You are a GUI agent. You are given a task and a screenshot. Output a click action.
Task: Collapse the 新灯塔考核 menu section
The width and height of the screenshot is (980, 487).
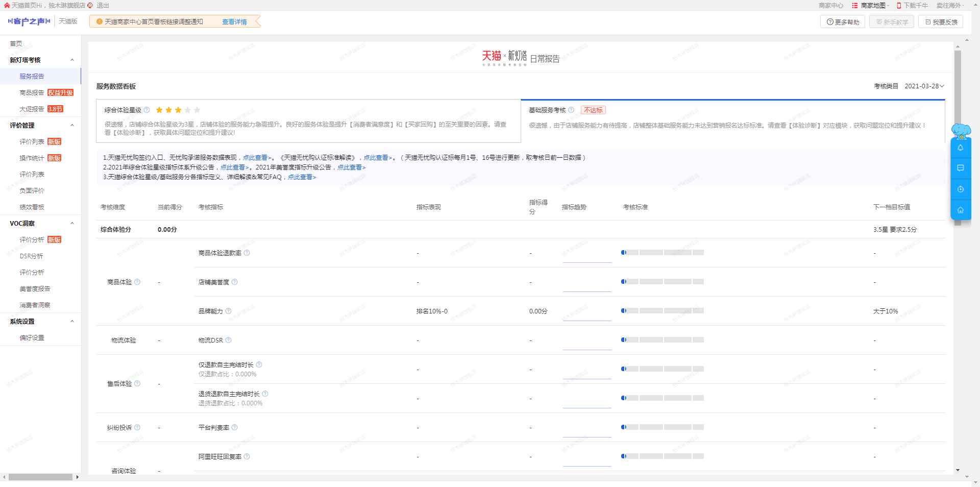(72, 60)
